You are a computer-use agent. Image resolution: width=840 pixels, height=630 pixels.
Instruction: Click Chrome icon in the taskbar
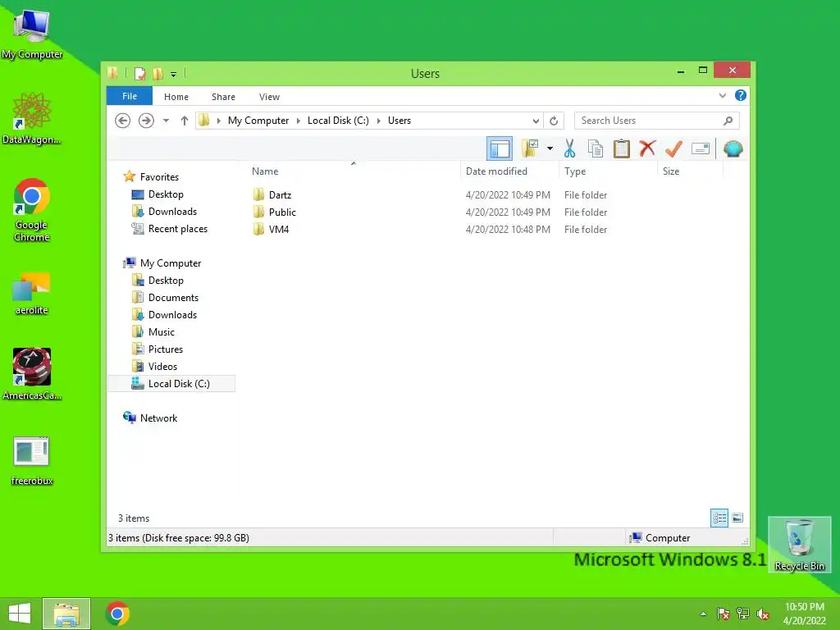pyautogui.click(x=117, y=614)
